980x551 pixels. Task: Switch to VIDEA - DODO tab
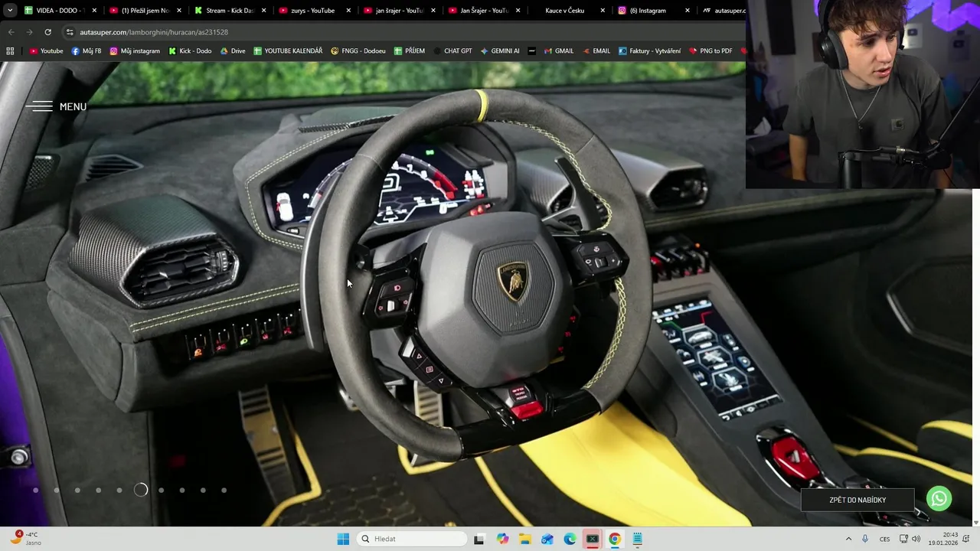pyautogui.click(x=60, y=11)
